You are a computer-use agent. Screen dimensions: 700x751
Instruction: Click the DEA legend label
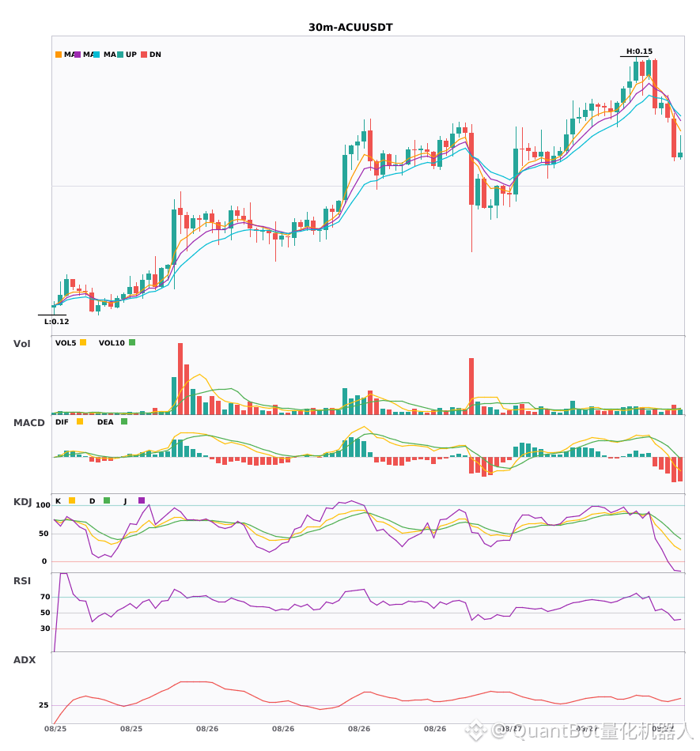(105, 422)
